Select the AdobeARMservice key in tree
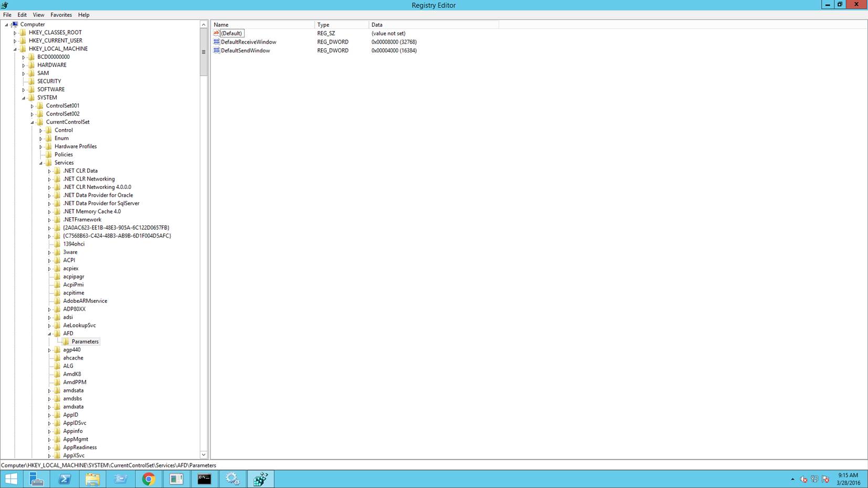 pos(85,301)
